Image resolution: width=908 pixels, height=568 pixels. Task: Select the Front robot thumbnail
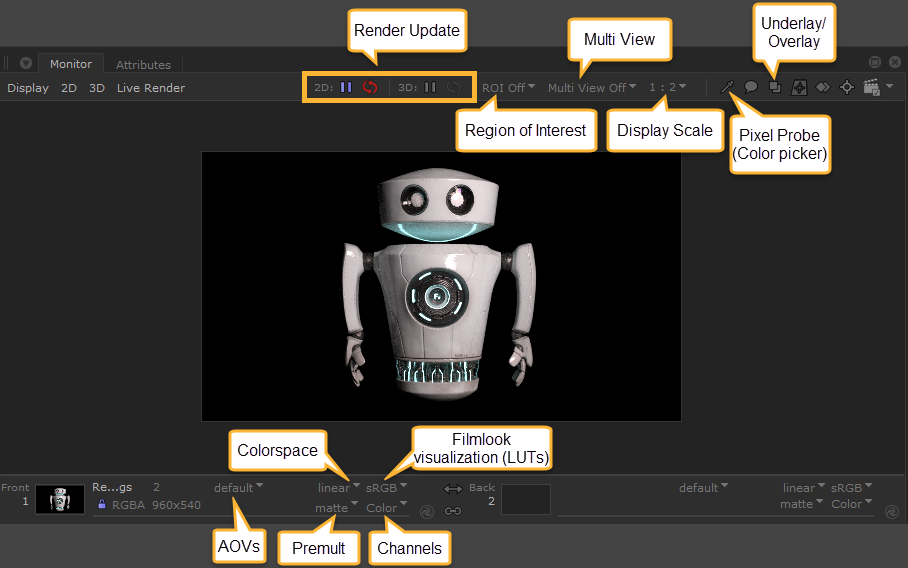tap(60, 499)
